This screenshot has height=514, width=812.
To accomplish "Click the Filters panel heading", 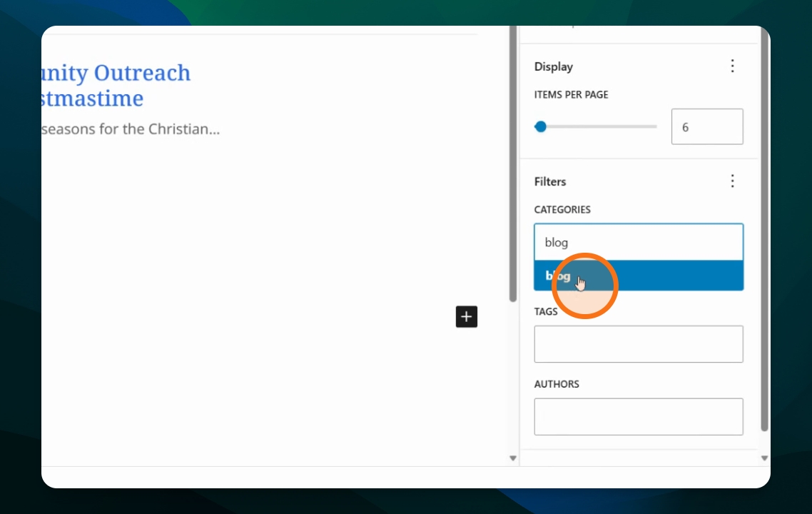I will pos(550,182).
